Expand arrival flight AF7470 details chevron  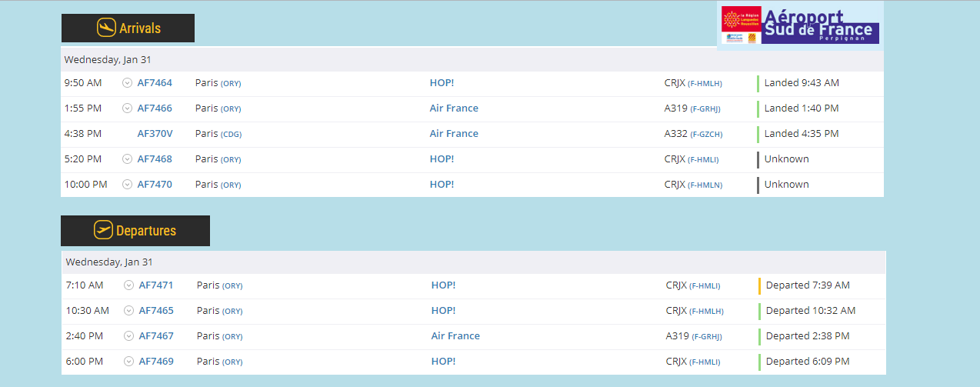click(128, 185)
